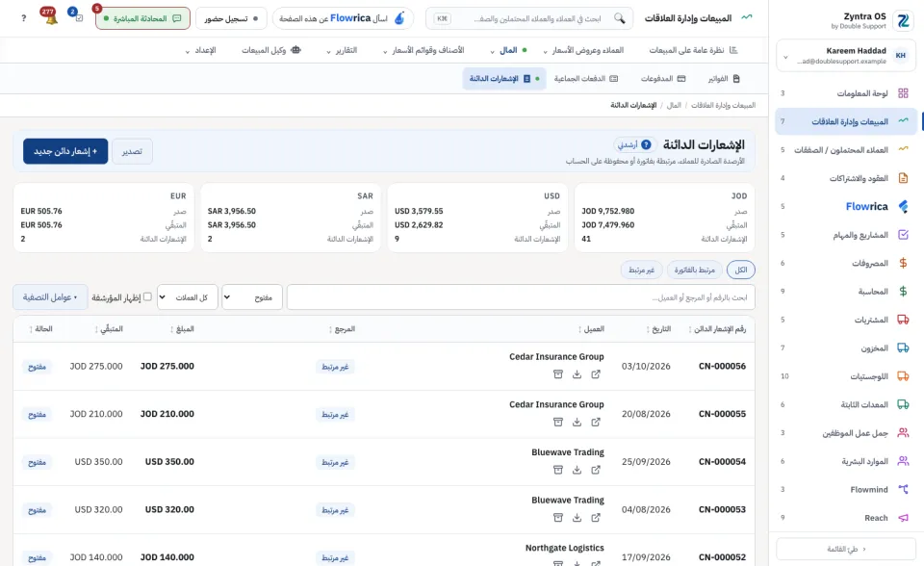Open المصروفات in sidebar
The height and width of the screenshot is (566, 924).
(846, 263)
